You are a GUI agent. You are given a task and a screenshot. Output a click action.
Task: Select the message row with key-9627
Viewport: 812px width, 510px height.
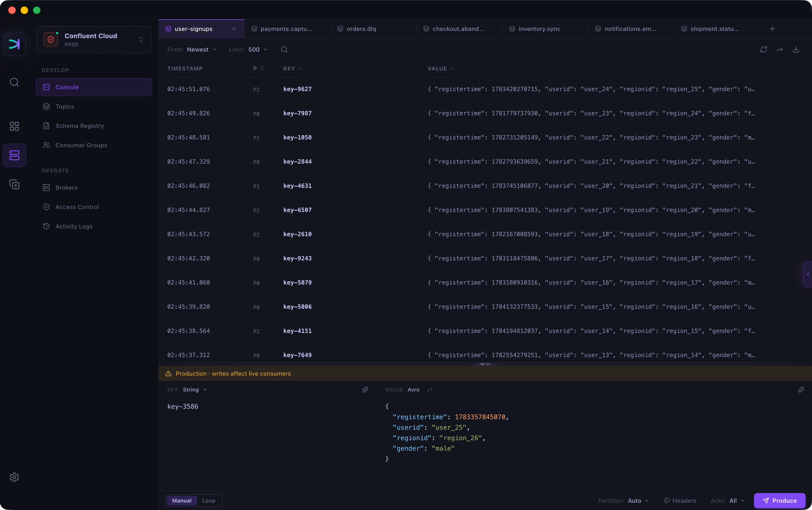click(485, 89)
